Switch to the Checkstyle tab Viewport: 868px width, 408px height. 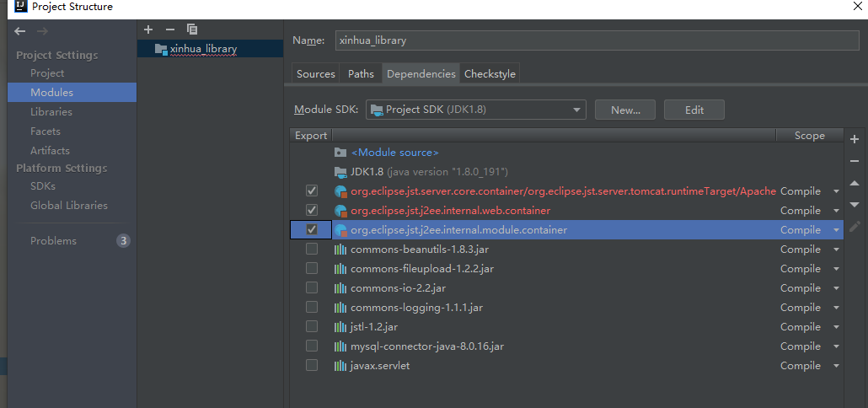coord(490,74)
